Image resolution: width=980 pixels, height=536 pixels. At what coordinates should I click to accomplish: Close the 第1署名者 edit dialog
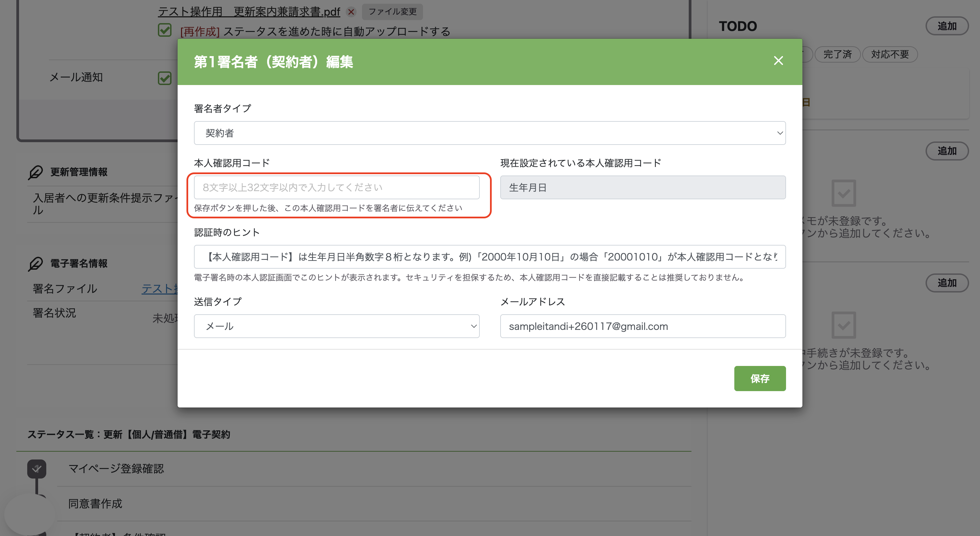coord(778,61)
